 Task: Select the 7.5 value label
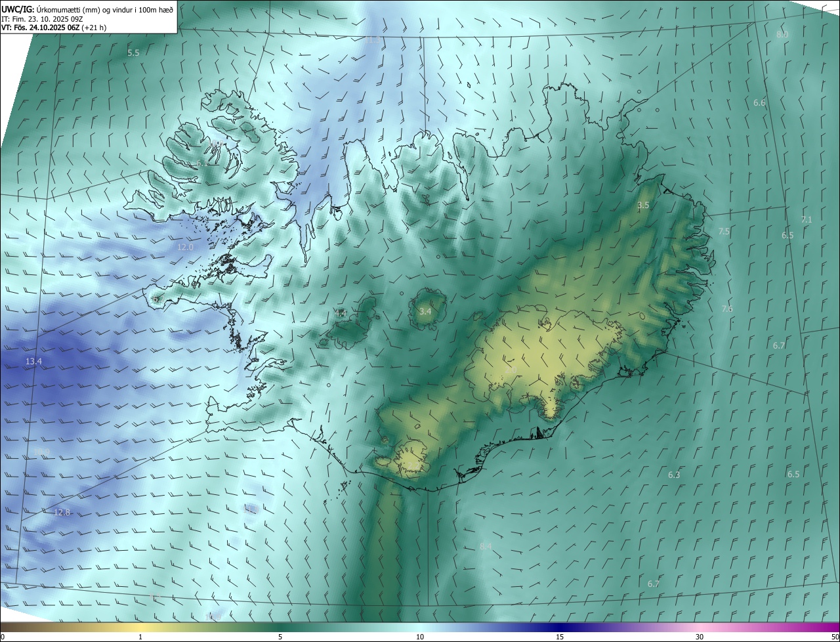724,232
